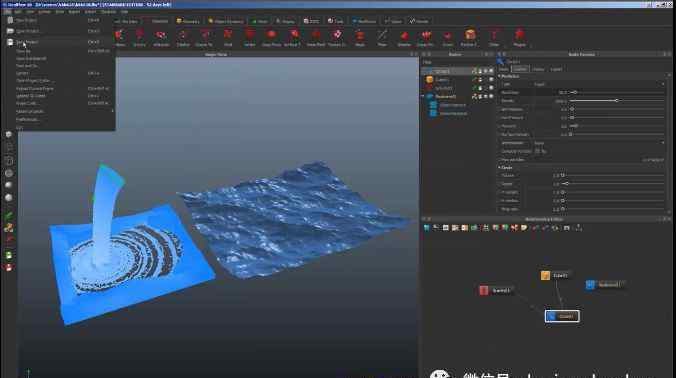Switch to the RealWave shelf tab
The width and height of the screenshot is (676, 378).
pos(364,21)
